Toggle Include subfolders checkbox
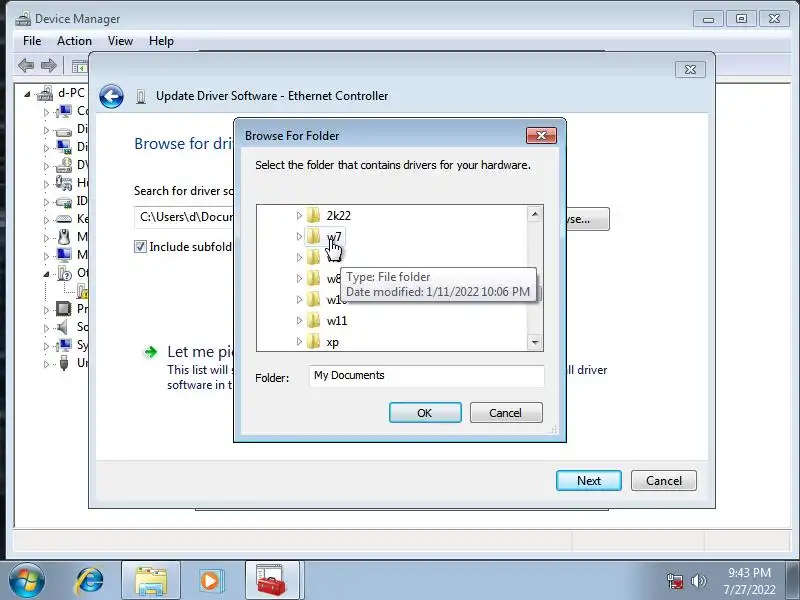800x600 pixels. 140,246
